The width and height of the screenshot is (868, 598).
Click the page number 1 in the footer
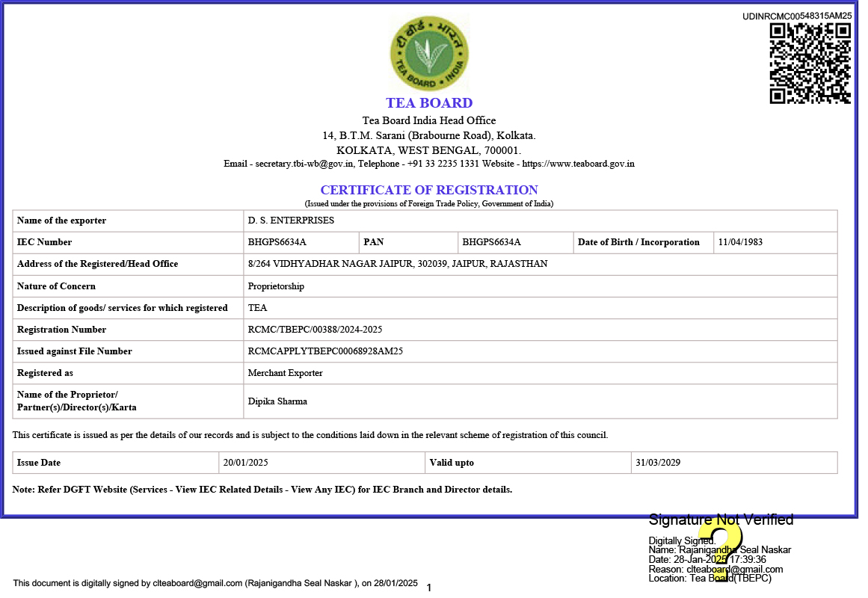tap(429, 588)
